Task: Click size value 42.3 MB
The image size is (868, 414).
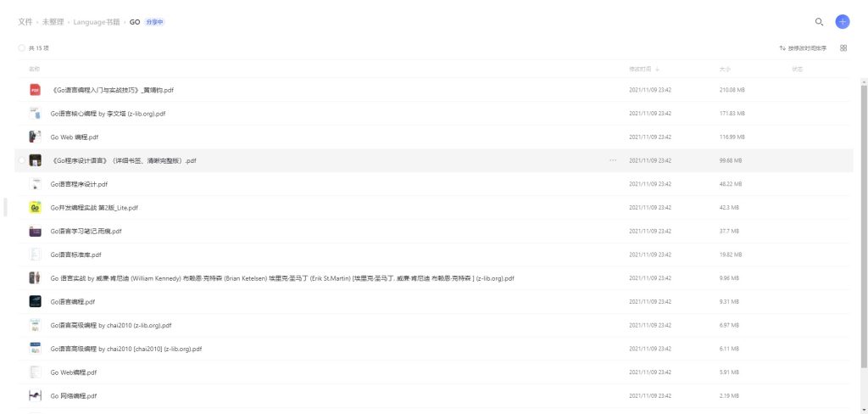Action: tap(729, 207)
